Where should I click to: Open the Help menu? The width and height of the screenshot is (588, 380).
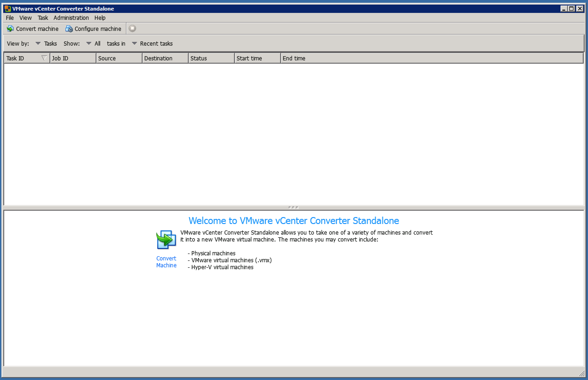point(100,18)
